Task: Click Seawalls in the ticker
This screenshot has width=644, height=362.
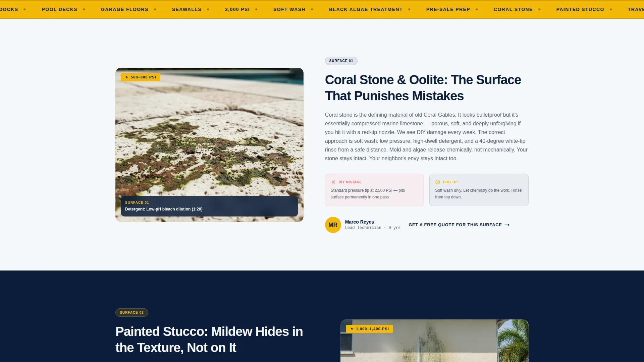Action: pos(186,9)
